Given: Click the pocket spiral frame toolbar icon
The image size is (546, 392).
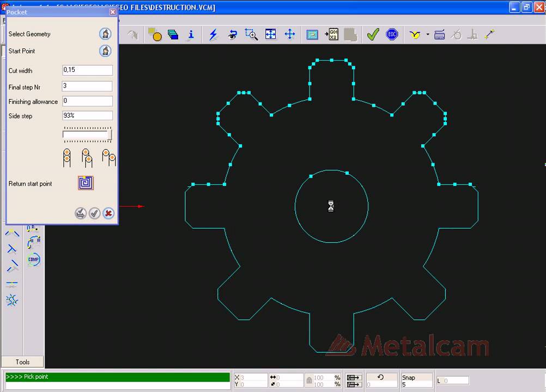Looking at the screenshot, I should [x=312, y=35].
